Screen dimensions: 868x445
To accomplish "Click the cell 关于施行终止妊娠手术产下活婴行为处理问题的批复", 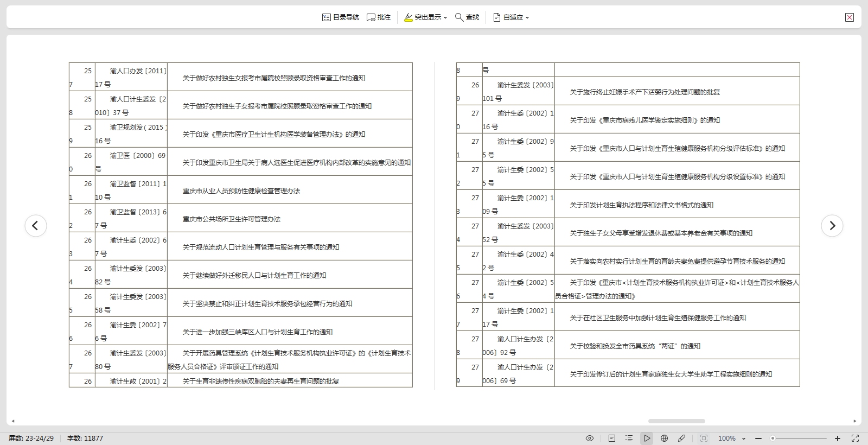I will tap(677, 91).
